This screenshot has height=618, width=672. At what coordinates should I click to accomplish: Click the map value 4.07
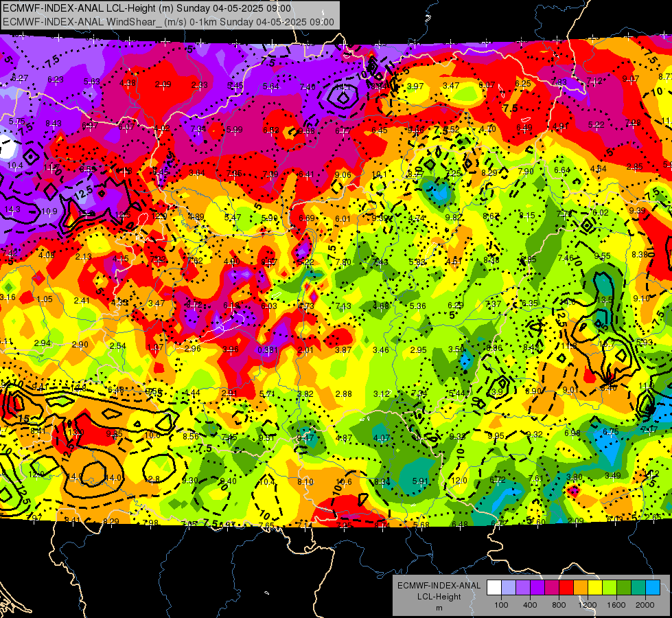tap(381, 438)
